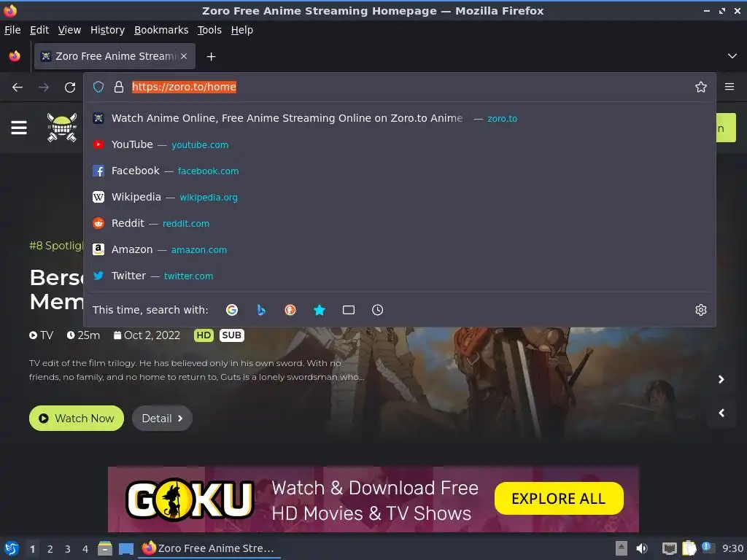Advance spotlight with next arrow

721,379
